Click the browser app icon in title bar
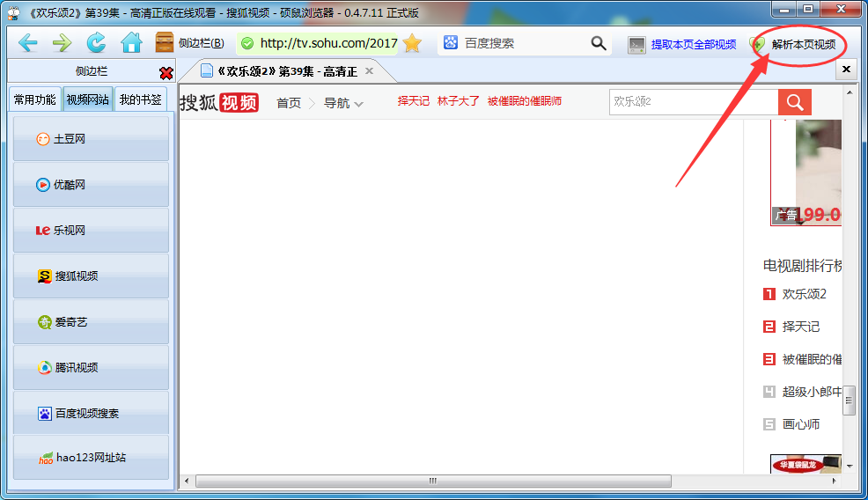868x500 pixels. coord(14,12)
